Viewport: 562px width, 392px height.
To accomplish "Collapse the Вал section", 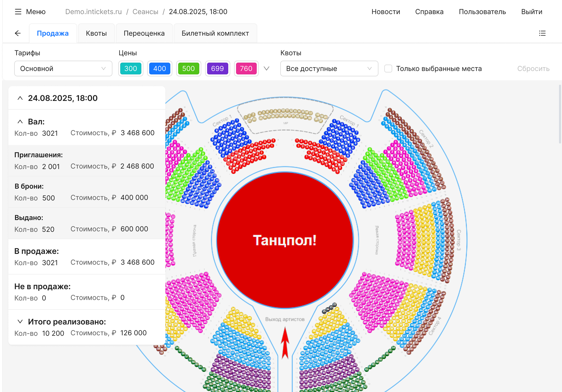I will coord(20,121).
